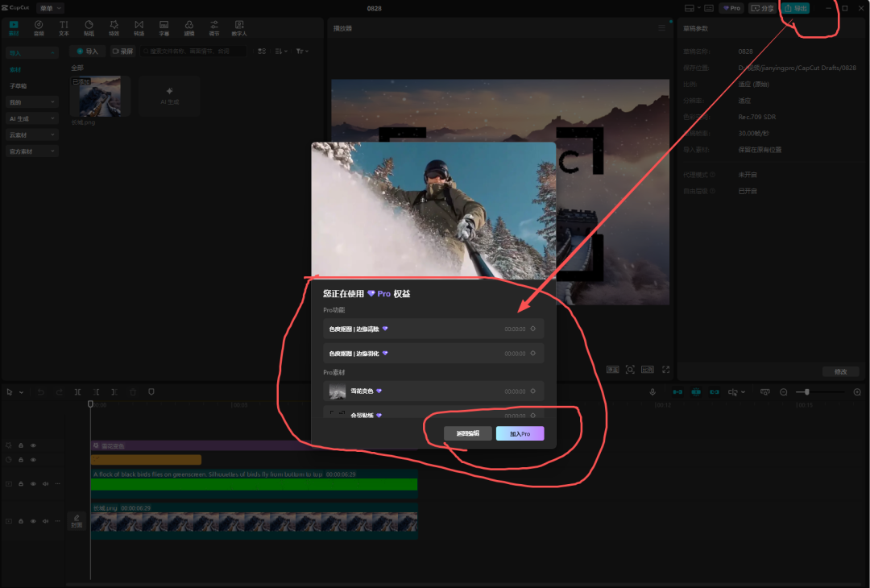Click the split clip icon in timeline toolbar
Viewport: 870px width, 588px height.
pyautogui.click(x=77, y=391)
